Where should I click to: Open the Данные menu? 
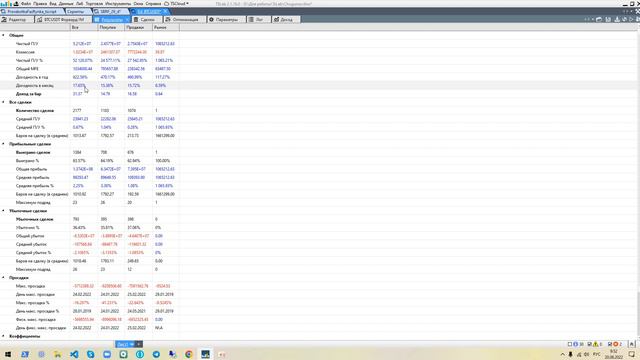point(66,4)
